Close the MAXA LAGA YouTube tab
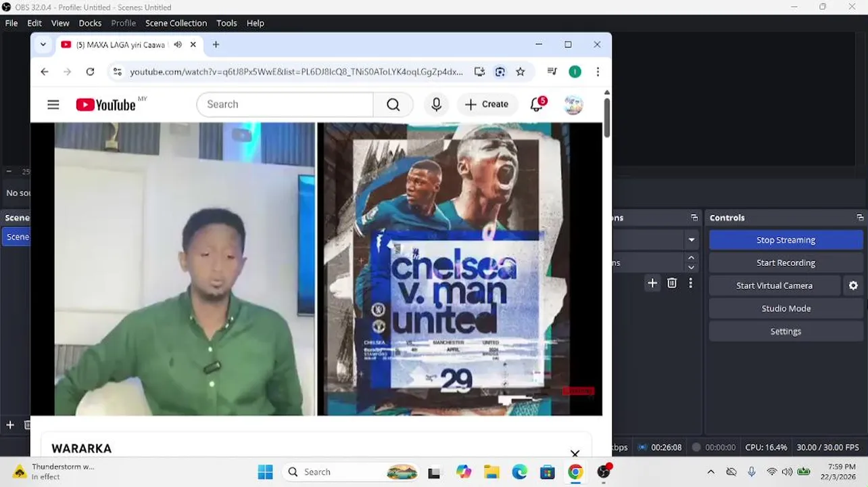Image resolution: width=868 pixels, height=487 pixels. click(x=193, y=45)
